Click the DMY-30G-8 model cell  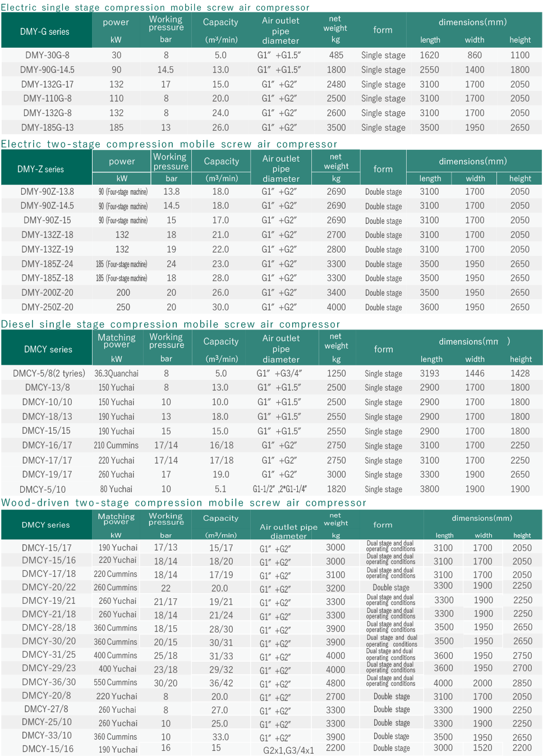47,55
